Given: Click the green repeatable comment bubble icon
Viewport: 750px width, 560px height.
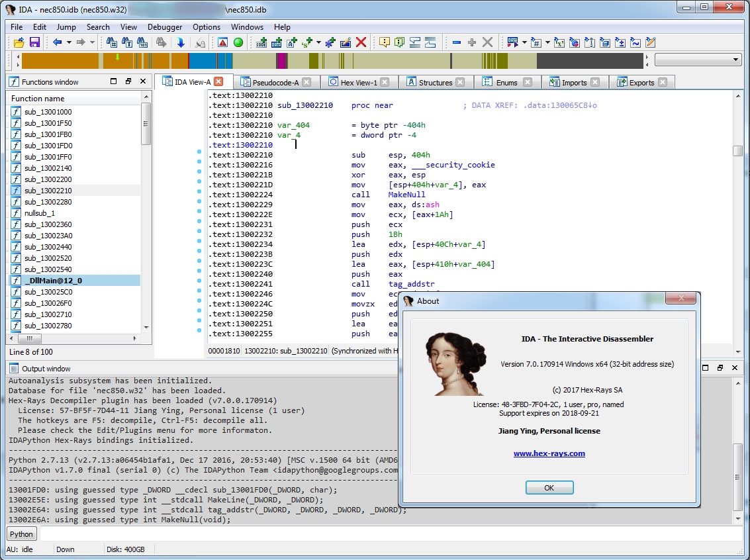Looking at the screenshot, I should point(399,42).
